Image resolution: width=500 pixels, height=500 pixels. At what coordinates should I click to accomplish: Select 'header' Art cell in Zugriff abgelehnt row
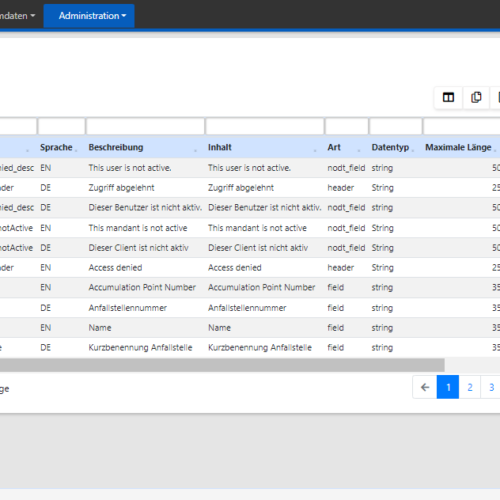pos(340,188)
